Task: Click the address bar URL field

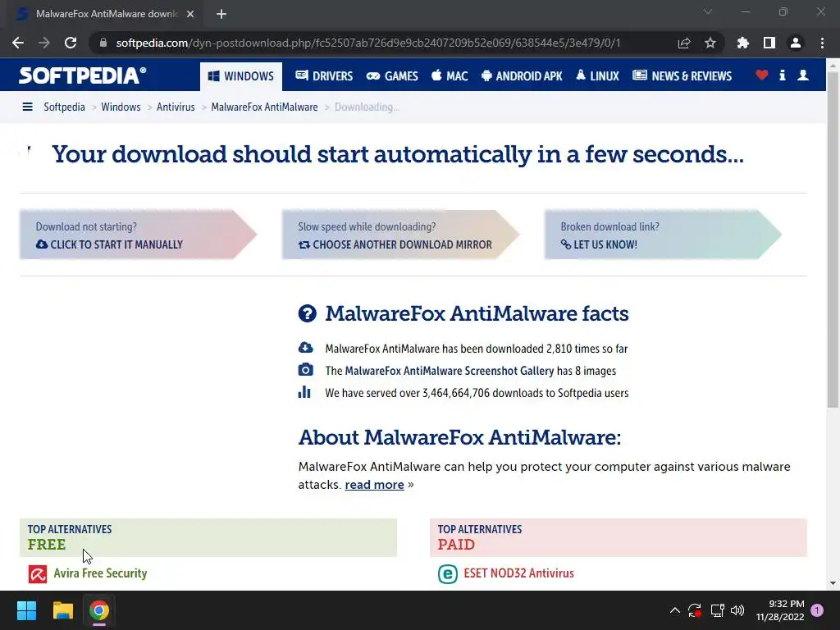Action: point(368,43)
